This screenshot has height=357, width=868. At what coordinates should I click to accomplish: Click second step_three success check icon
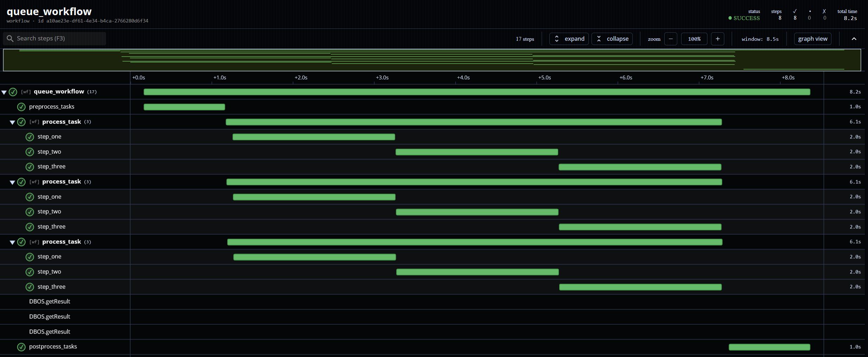click(30, 227)
